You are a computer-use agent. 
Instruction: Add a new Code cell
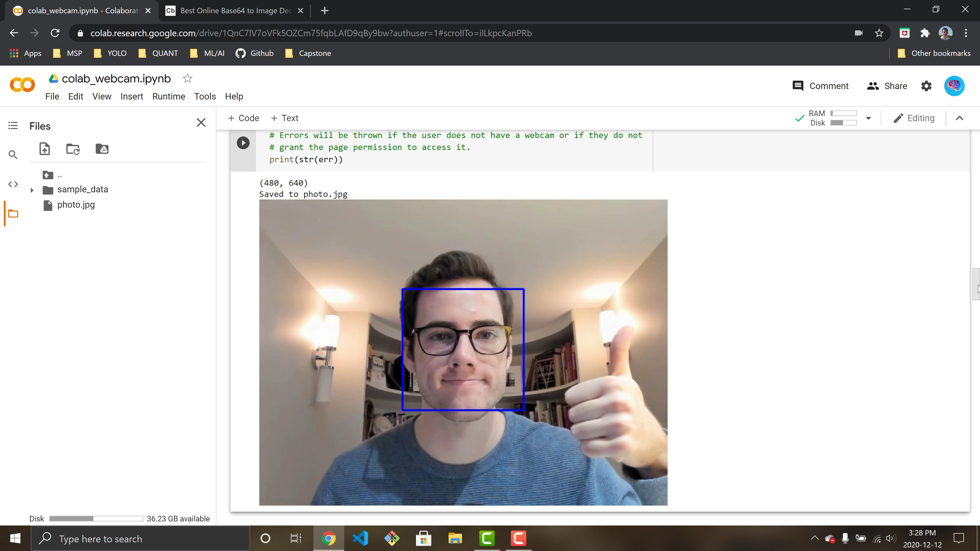click(x=243, y=118)
